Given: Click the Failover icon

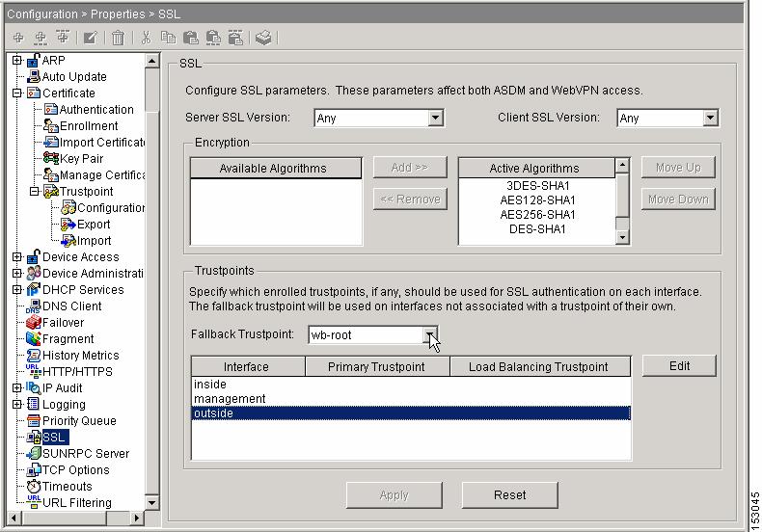Looking at the screenshot, I should pos(34,322).
